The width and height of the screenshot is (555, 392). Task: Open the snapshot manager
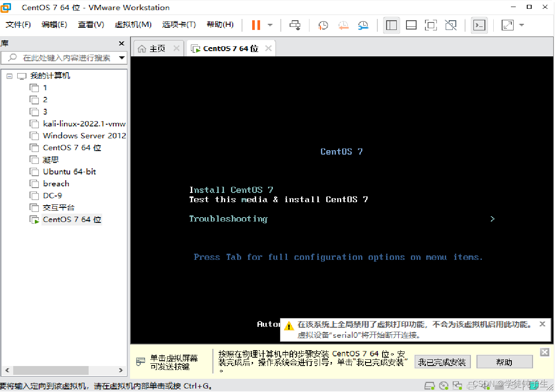click(x=363, y=25)
